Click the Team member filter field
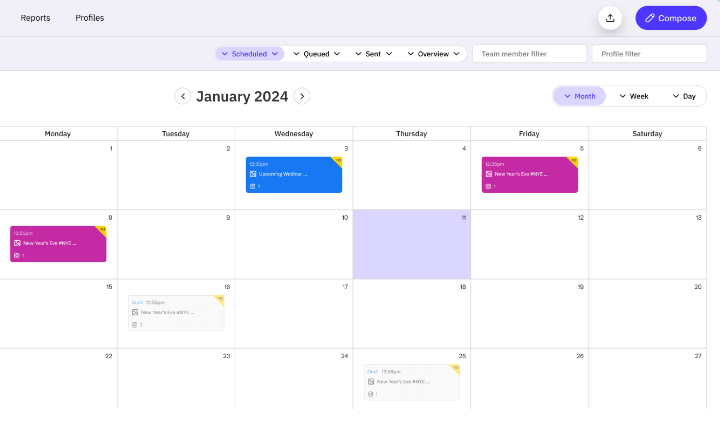Screen dimensions: 720x426 529,54
